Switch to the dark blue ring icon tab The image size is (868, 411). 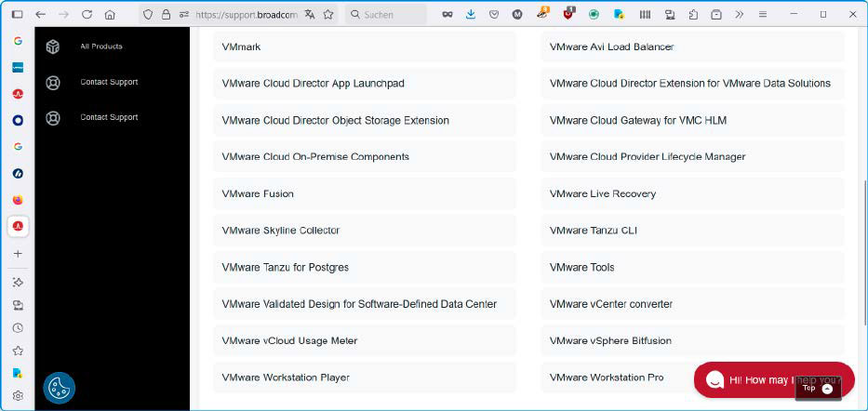pyautogui.click(x=18, y=120)
